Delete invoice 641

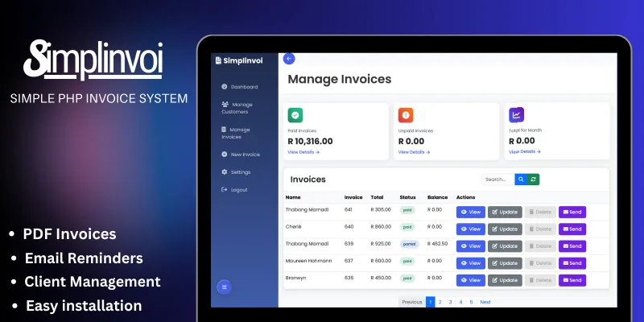click(x=540, y=213)
